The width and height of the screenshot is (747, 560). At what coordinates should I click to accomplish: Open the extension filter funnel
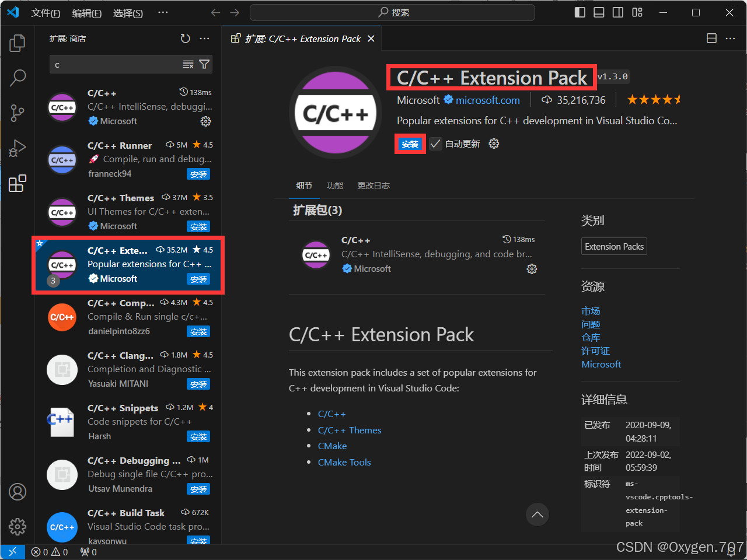point(204,64)
